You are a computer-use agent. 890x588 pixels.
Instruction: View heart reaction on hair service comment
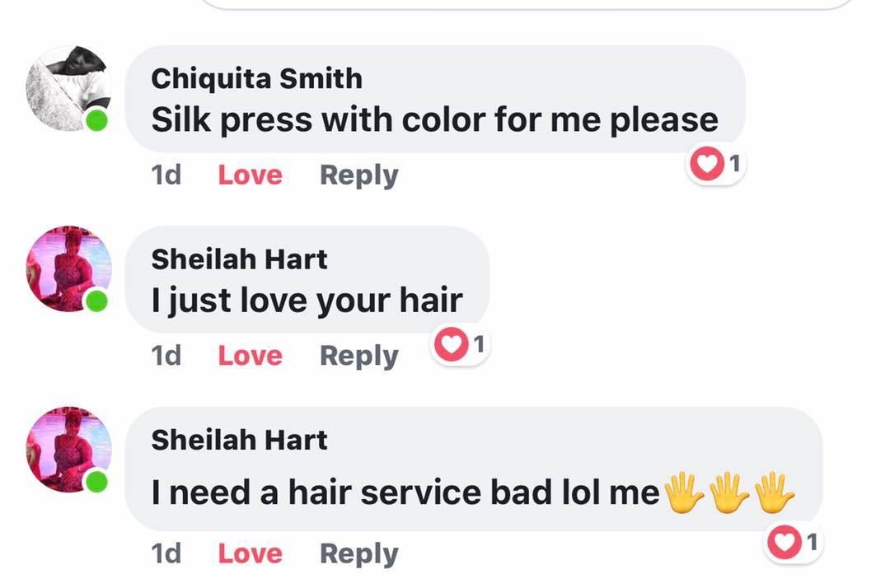(793, 542)
